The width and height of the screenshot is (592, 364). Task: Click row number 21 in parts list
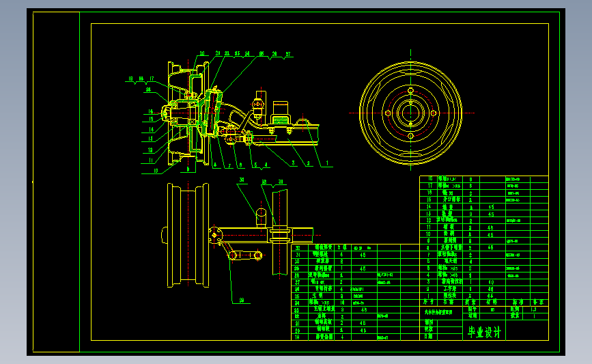pyautogui.click(x=298, y=323)
